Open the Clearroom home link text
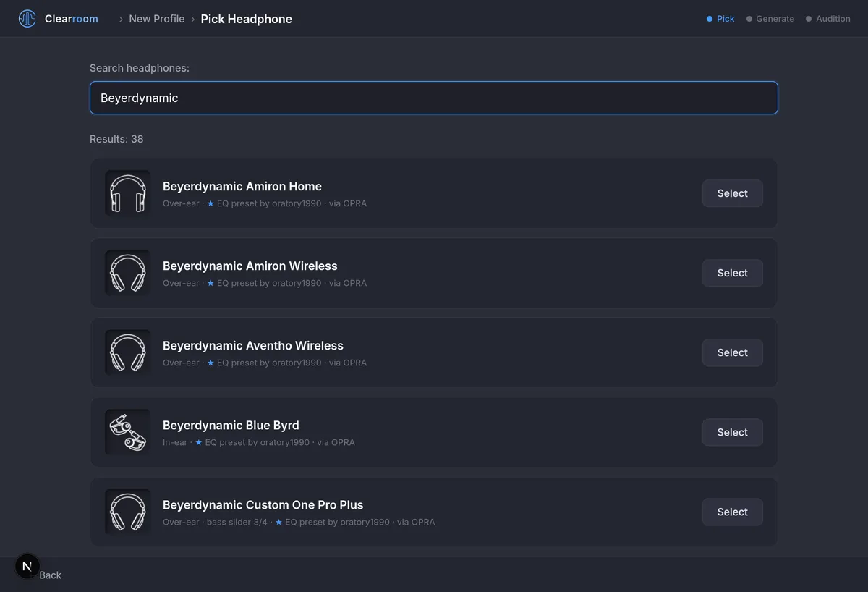 pyautogui.click(x=72, y=19)
